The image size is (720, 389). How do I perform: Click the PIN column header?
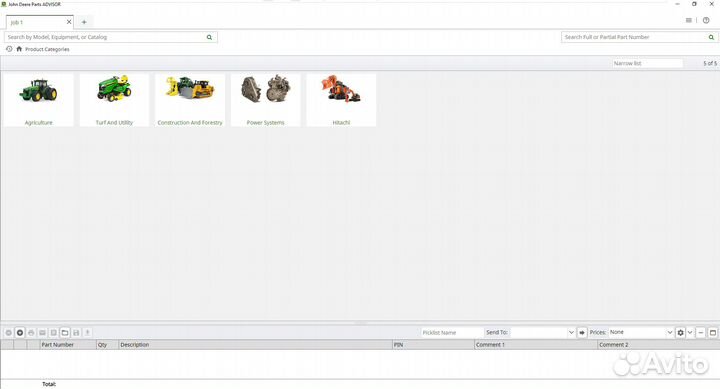[x=433, y=344]
